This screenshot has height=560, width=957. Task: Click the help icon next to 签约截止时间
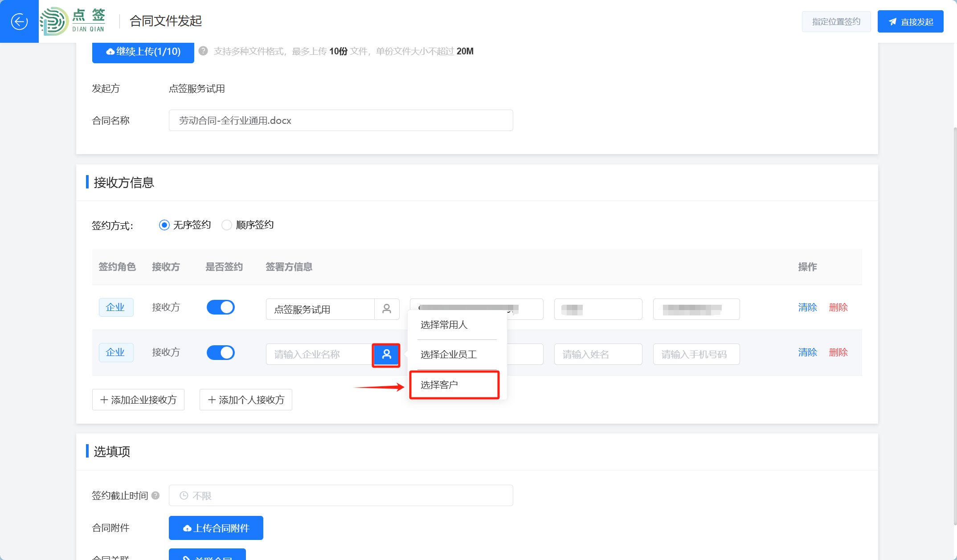pos(155,495)
